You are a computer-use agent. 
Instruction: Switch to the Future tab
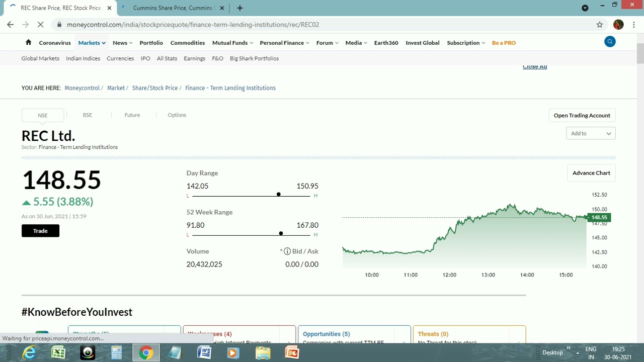[132, 115]
